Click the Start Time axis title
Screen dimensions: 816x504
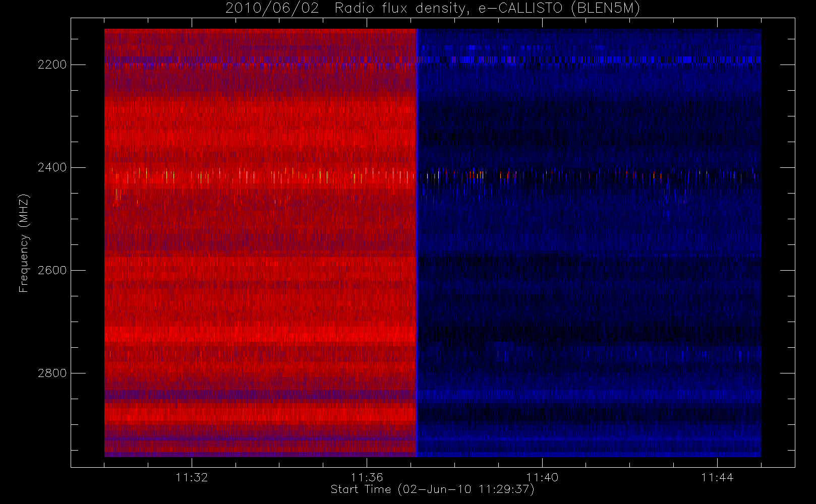(x=432, y=489)
